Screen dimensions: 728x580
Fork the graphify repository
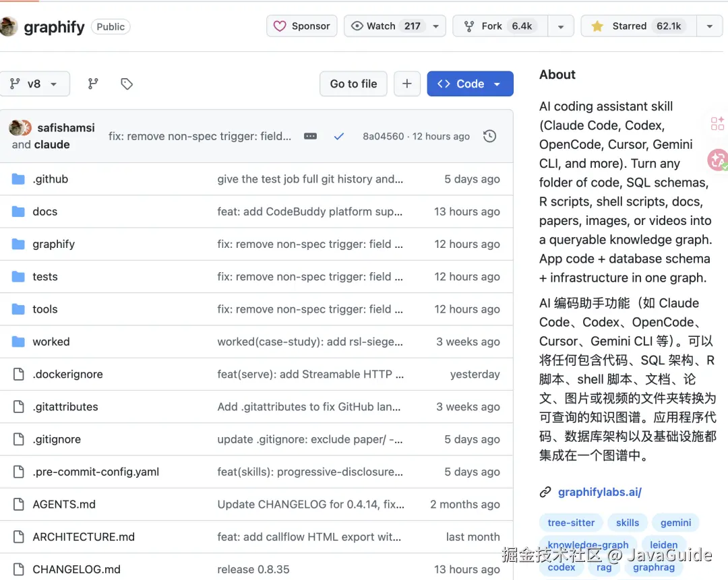click(500, 26)
